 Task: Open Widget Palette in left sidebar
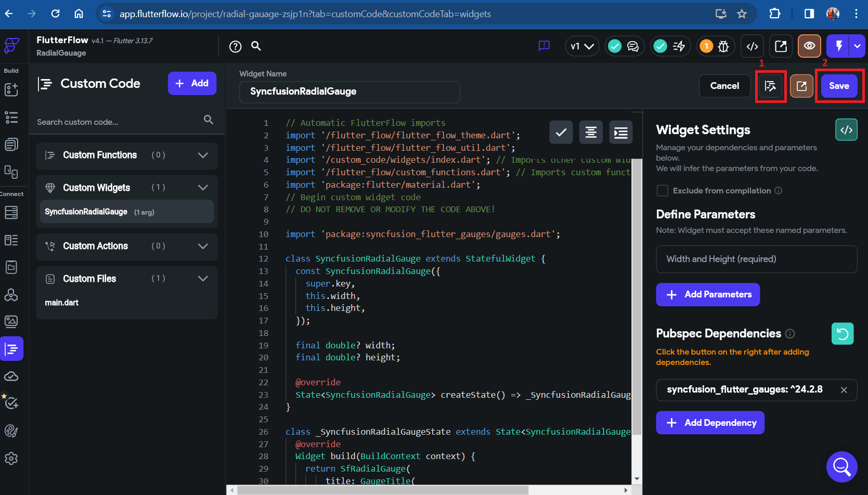(x=11, y=89)
